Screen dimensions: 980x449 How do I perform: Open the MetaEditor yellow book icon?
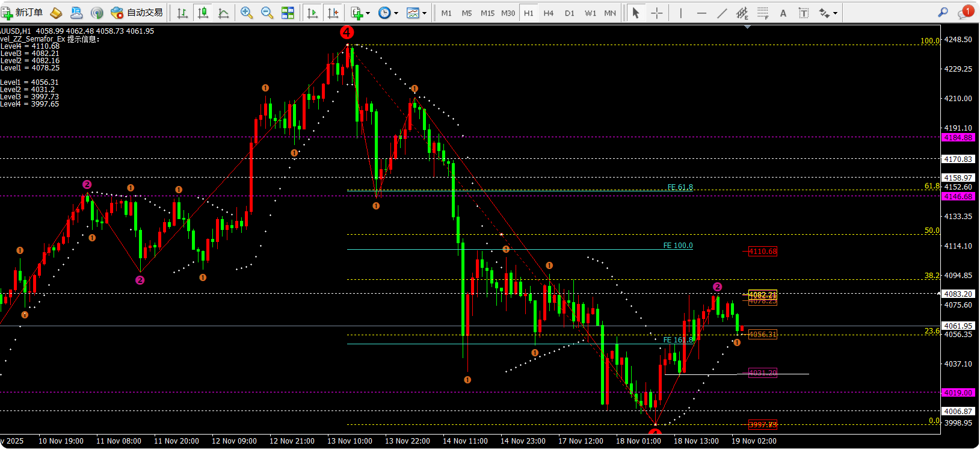click(56, 13)
